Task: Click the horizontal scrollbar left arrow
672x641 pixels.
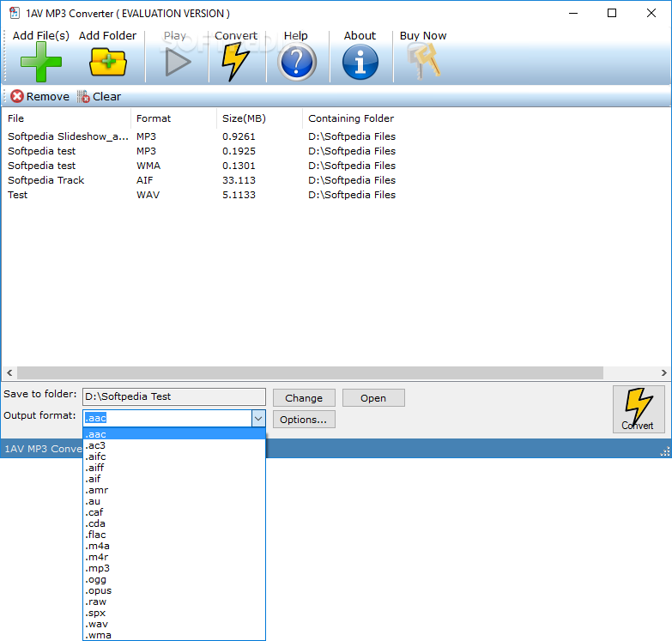Action: 9,372
